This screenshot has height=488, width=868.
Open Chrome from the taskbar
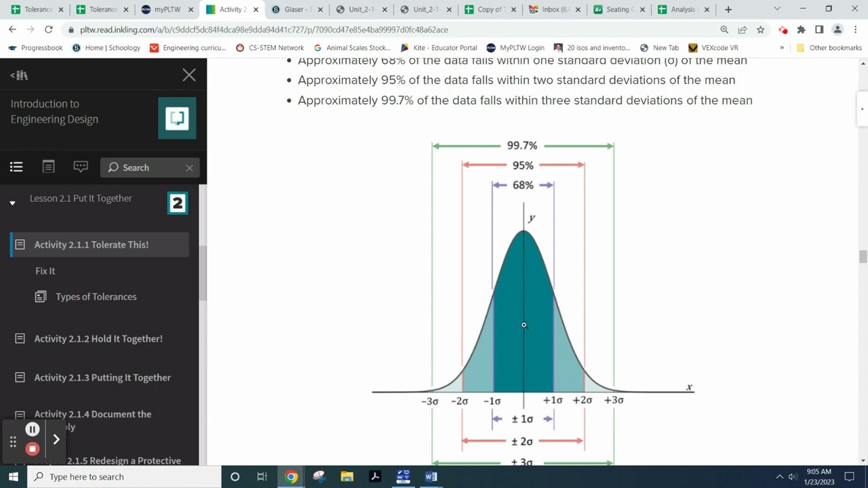(291, 476)
